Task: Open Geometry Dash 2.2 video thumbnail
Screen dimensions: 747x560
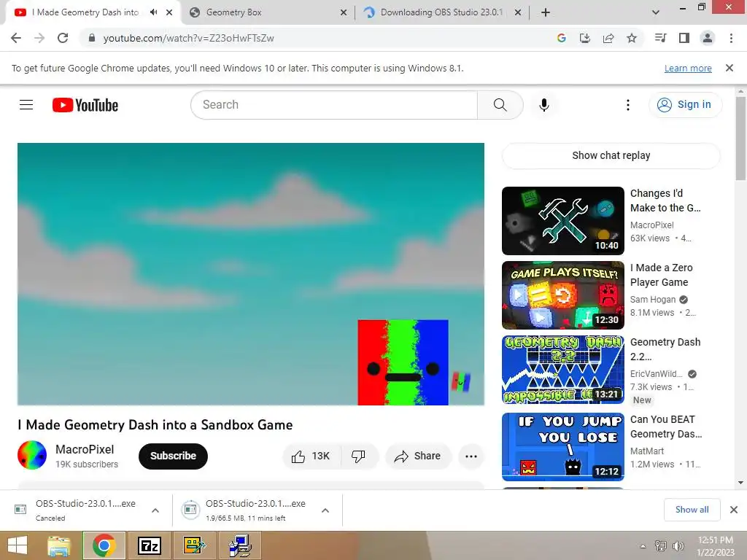Action: pos(562,370)
